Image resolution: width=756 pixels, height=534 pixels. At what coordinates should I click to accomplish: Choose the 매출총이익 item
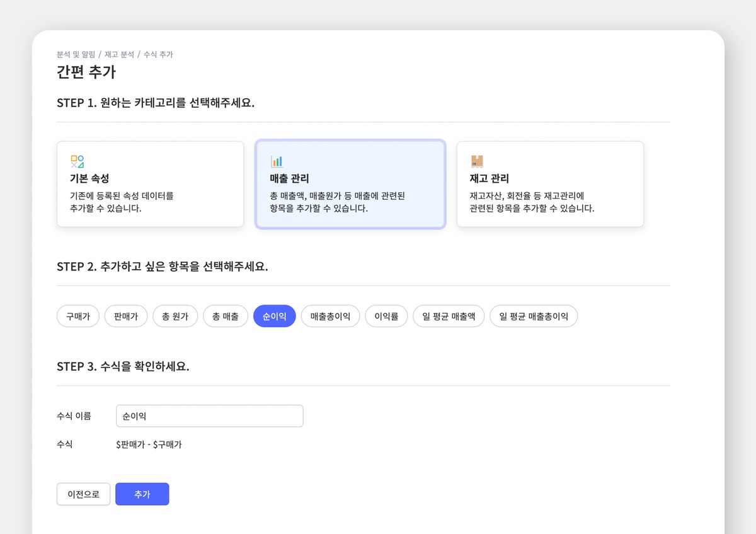(x=330, y=316)
